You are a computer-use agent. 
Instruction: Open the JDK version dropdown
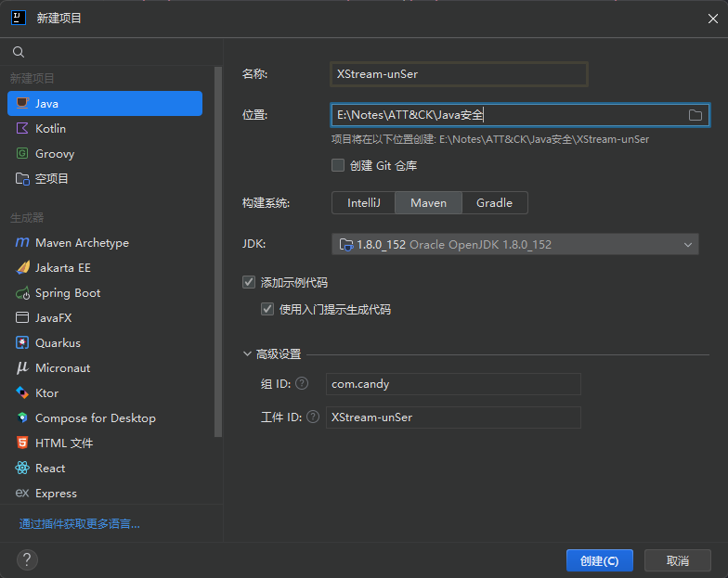point(514,245)
